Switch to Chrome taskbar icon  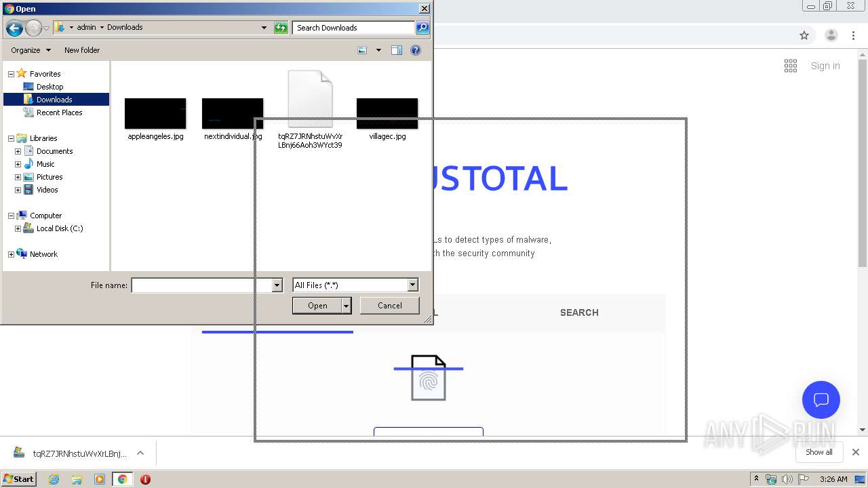click(x=122, y=479)
